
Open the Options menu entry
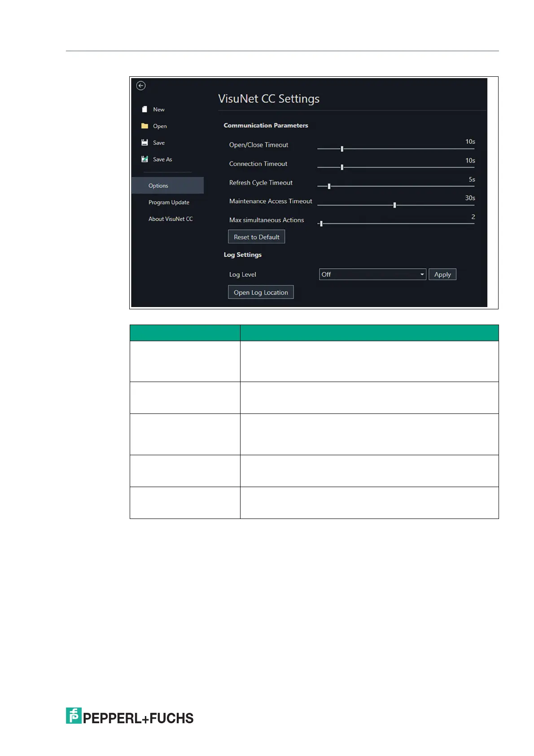[167, 185]
